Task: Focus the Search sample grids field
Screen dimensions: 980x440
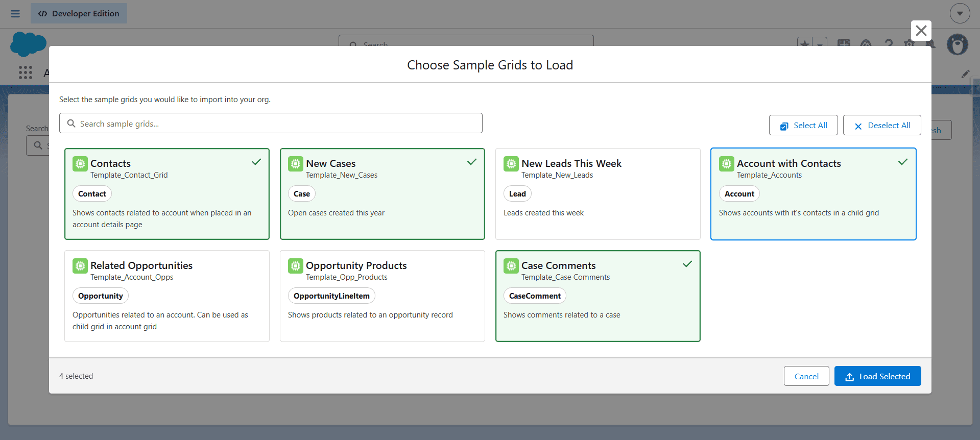Action: tap(271, 123)
